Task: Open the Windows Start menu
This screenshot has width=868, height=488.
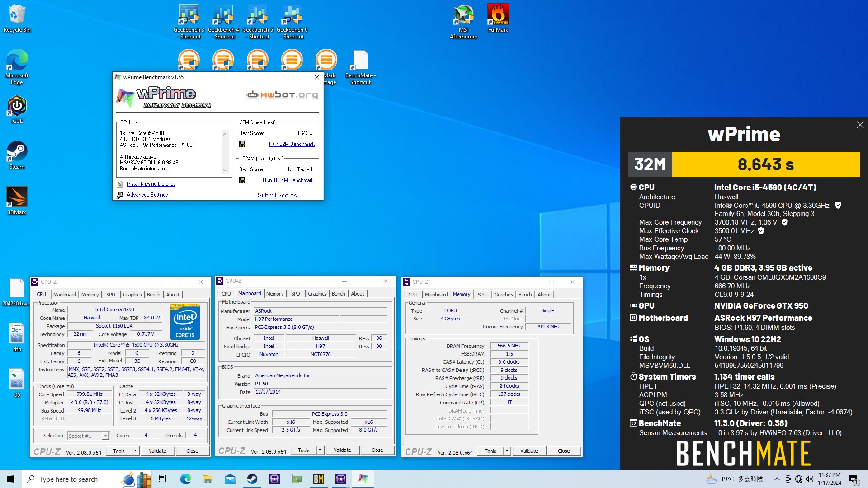Action: click(x=11, y=479)
